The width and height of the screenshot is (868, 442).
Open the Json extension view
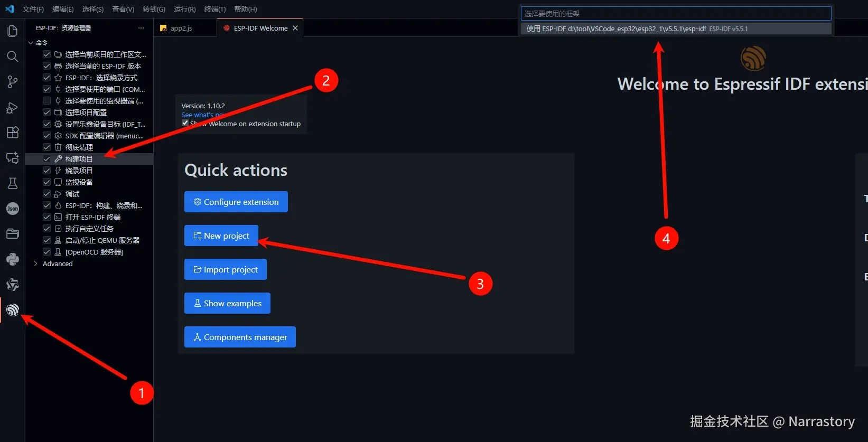click(x=12, y=209)
